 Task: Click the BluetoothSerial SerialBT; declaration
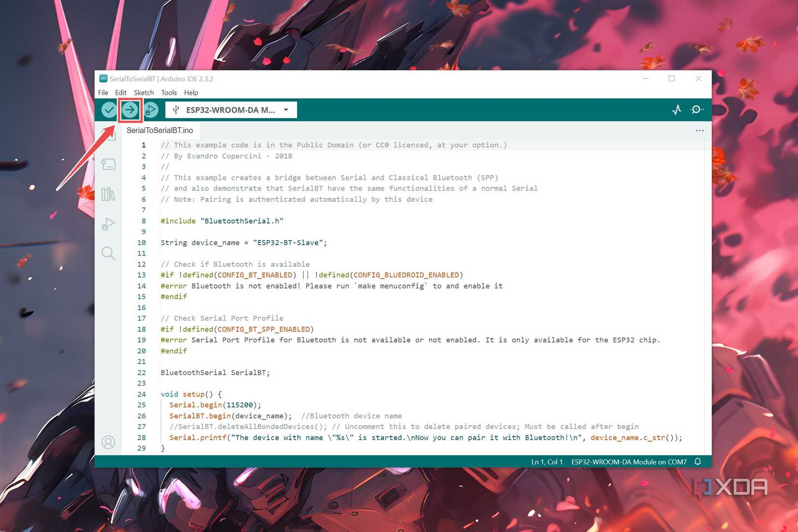[215, 372]
